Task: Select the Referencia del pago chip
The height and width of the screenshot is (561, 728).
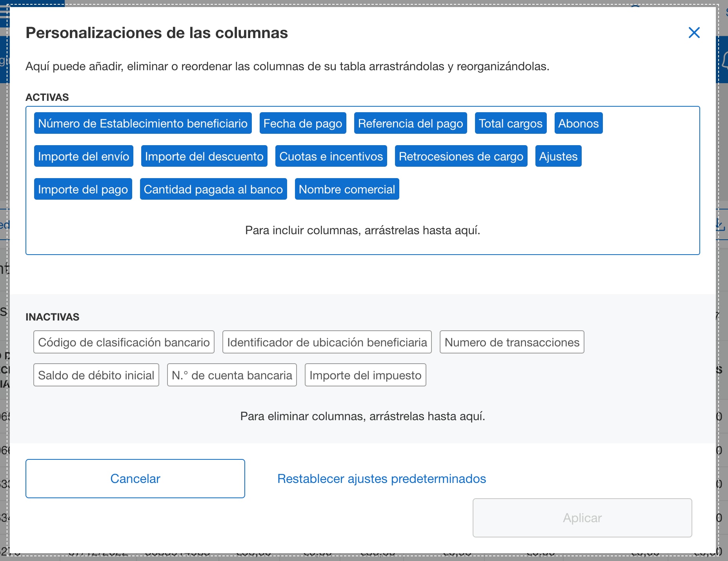Action: 410,123
